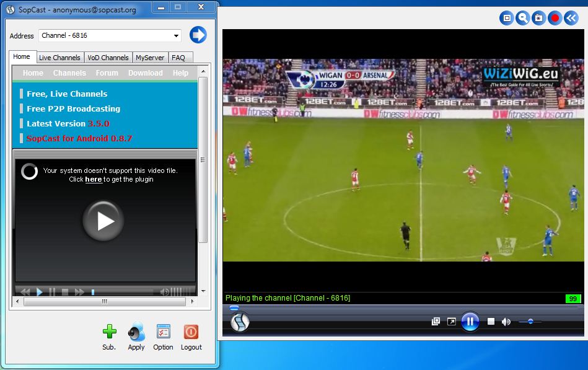Click the small blue play button in embedded player
This screenshot has height=370, width=588.
(40, 291)
